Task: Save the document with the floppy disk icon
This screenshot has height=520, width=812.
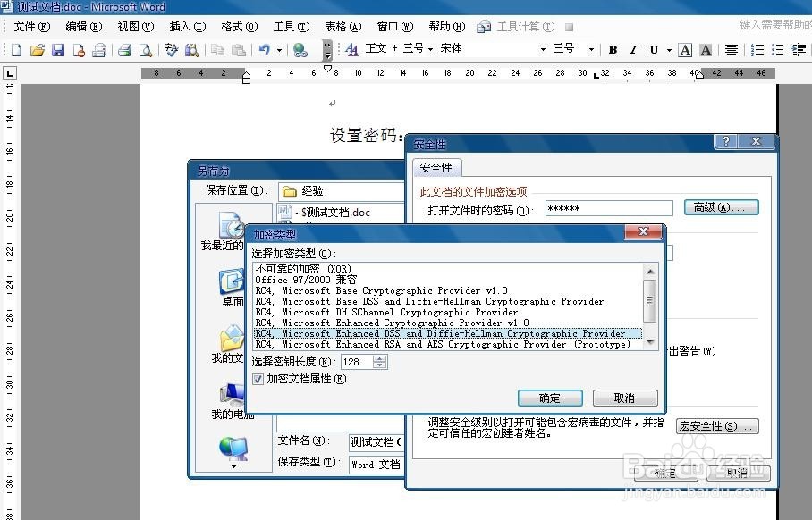Action: click(x=58, y=50)
